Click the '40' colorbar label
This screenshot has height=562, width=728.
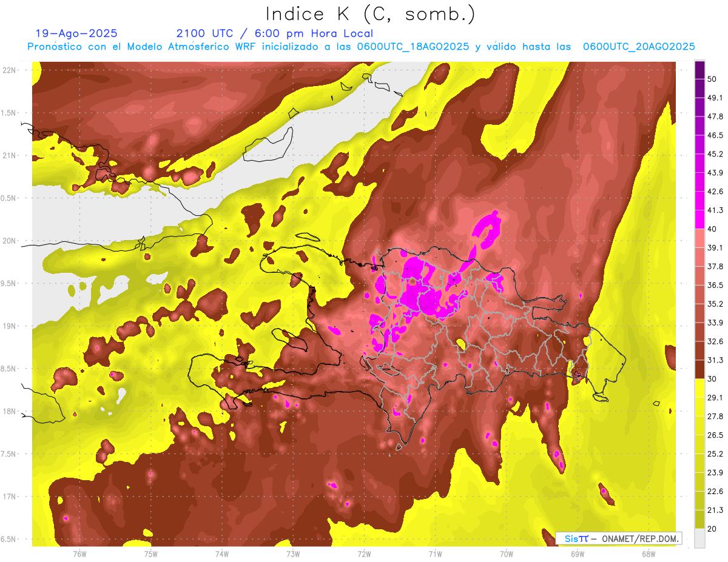(712, 229)
